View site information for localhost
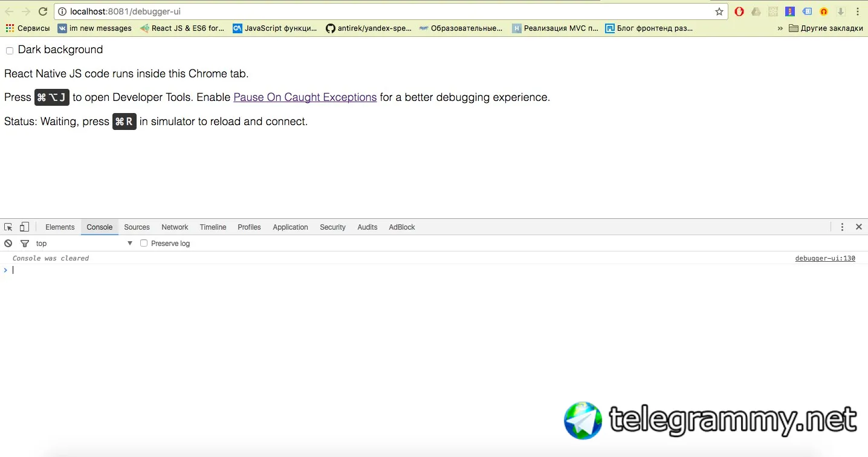Screen dimensions: 868x457 pos(62,11)
